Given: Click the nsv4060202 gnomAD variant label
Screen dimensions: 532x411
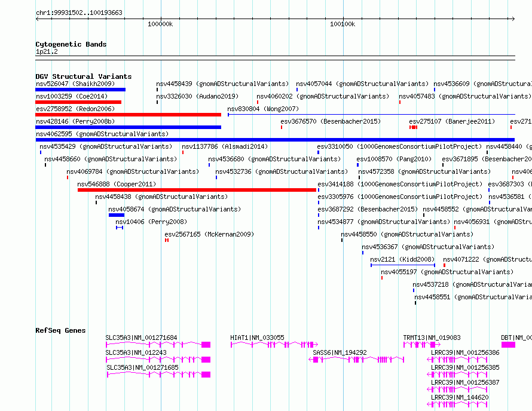Looking at the screenshot, I should tap(323, 96).
